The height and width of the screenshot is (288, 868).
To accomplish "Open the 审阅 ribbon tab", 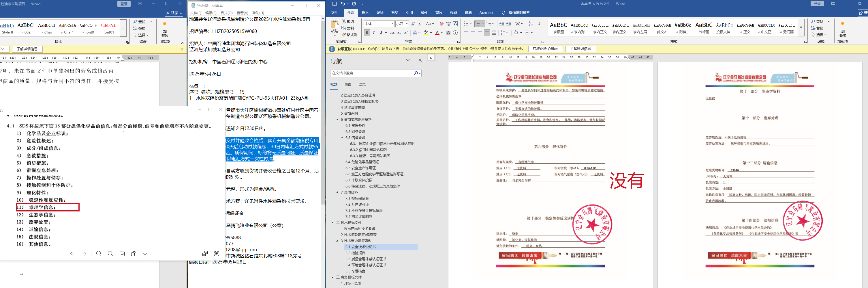I will click(x=439, y=13).
